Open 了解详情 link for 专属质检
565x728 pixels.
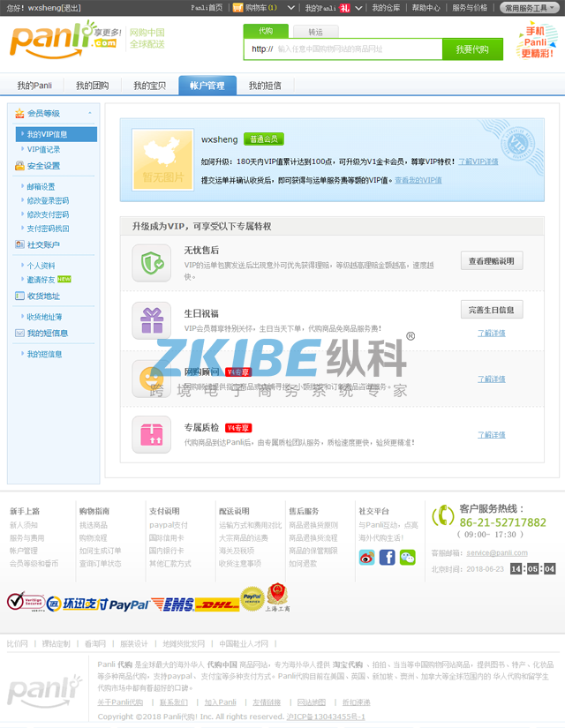click(492, 435)
